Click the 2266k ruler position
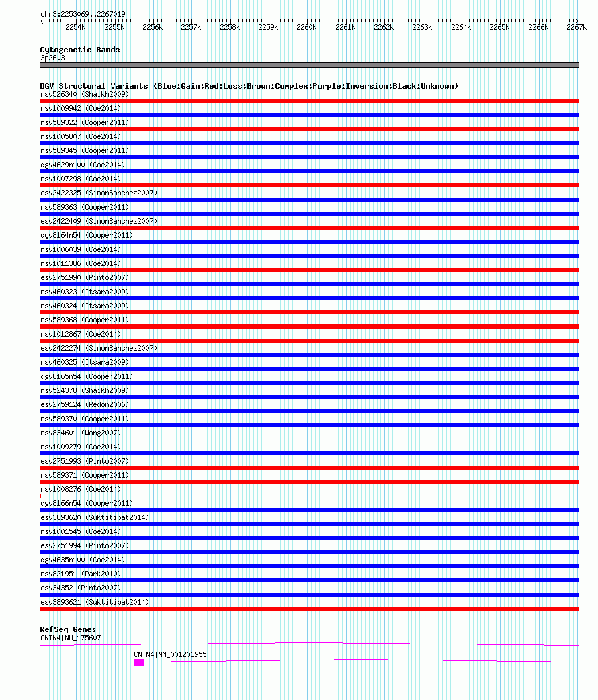The height and width of the screenshot is (700, 598). (x=538, y=28)
